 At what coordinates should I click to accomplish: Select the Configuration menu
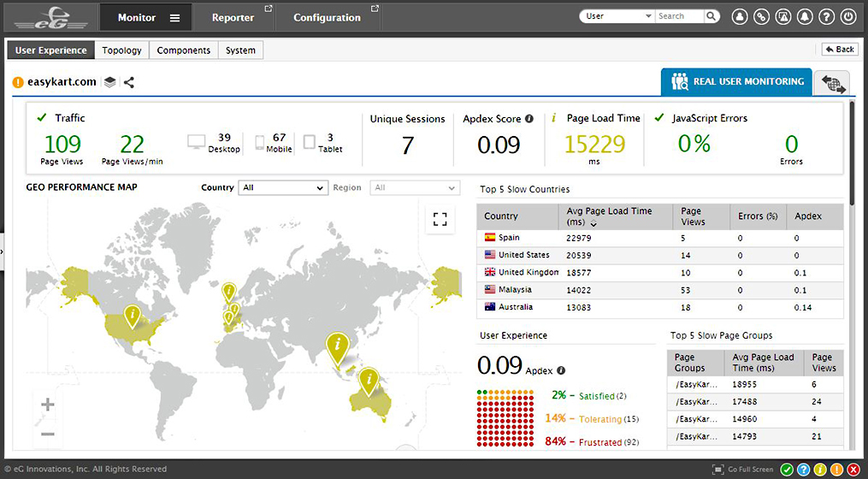[x=328, y=18]
